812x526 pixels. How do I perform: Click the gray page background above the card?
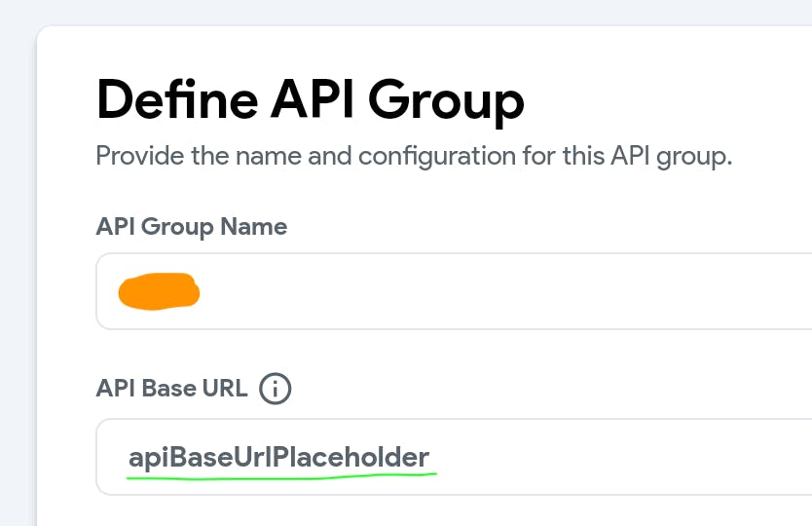tap(389, 12)
